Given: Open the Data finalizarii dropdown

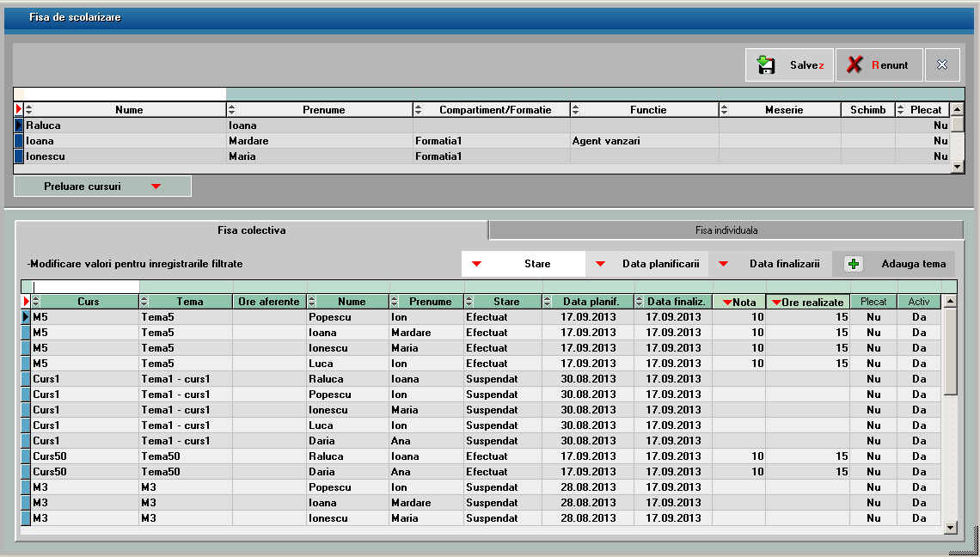Looking at the screenshot, I should tap(770, 264).
